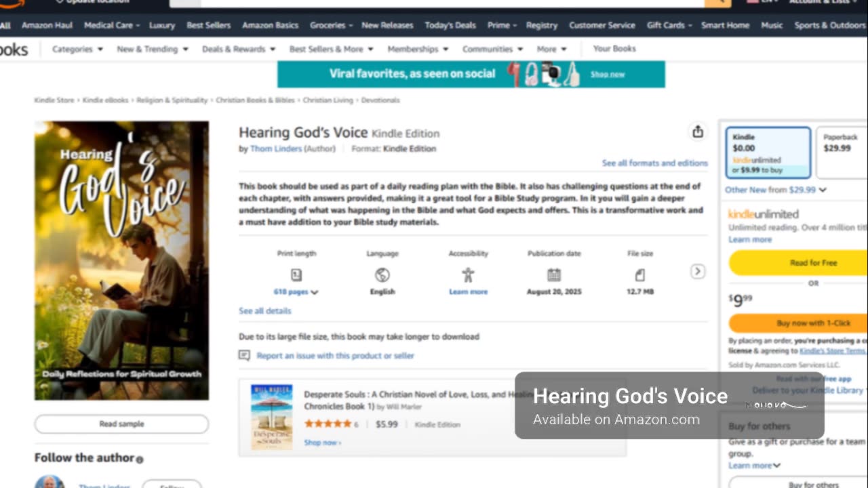This screenshot has height=488, width=868.
Task: Click the Buy for others button
Action: [798, 484]
